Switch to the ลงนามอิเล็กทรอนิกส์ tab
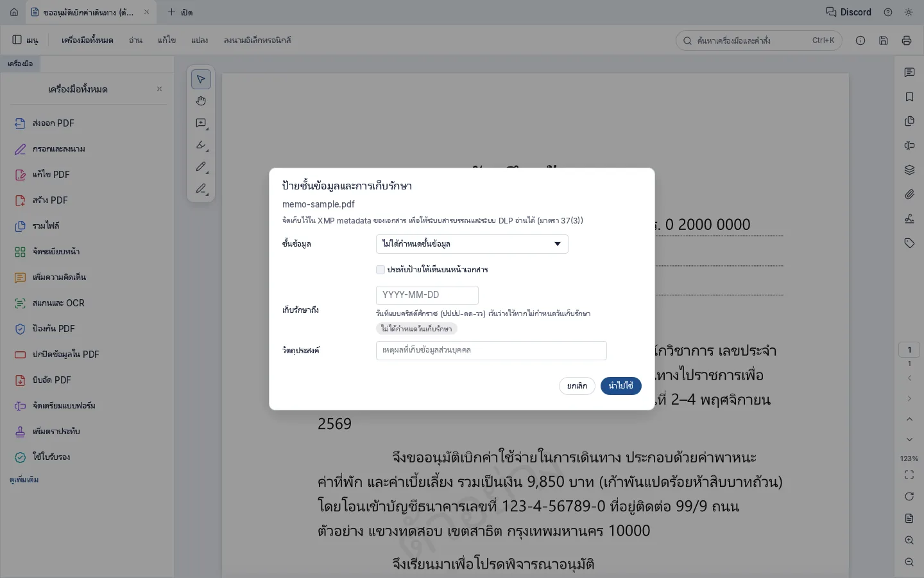This screenshot has height=578, width=924. point(257,40)
